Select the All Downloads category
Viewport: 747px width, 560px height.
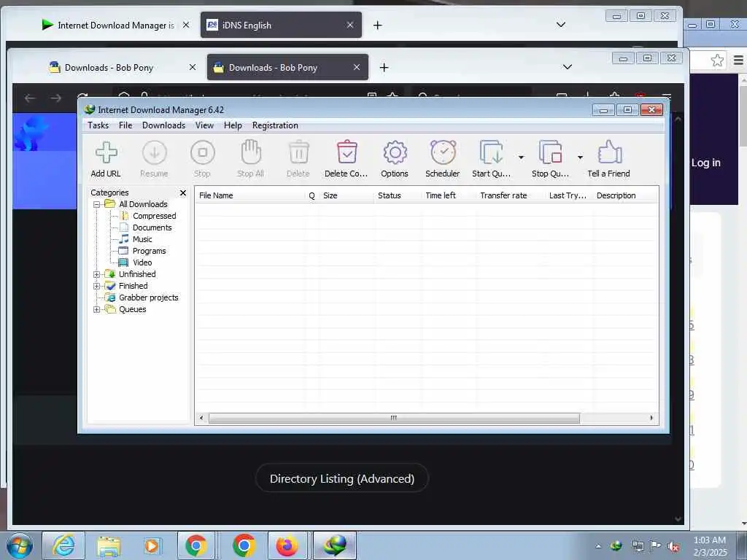coord(143,204)
